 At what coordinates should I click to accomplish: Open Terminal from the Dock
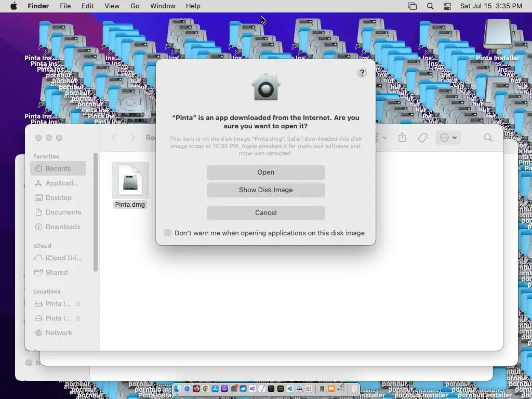(271, 389)
